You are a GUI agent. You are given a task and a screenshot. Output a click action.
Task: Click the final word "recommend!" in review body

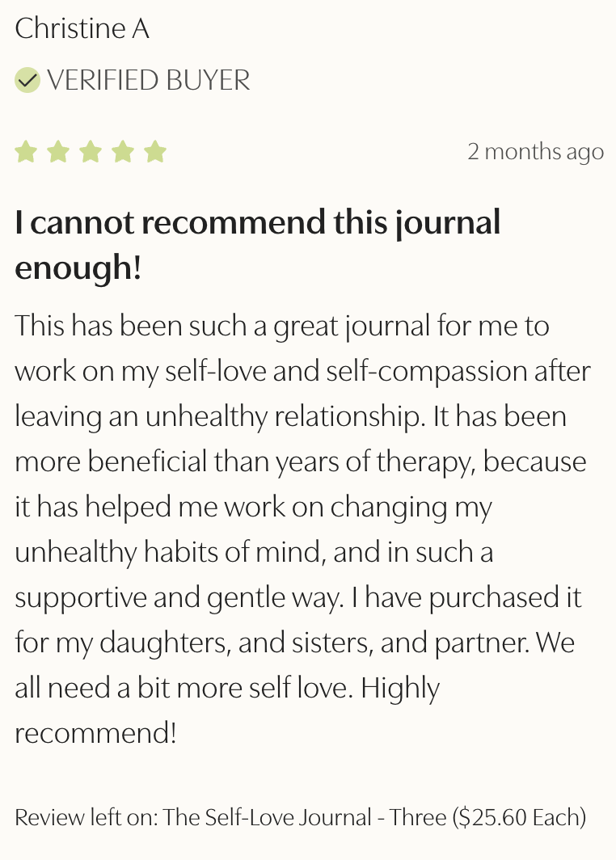95,733
